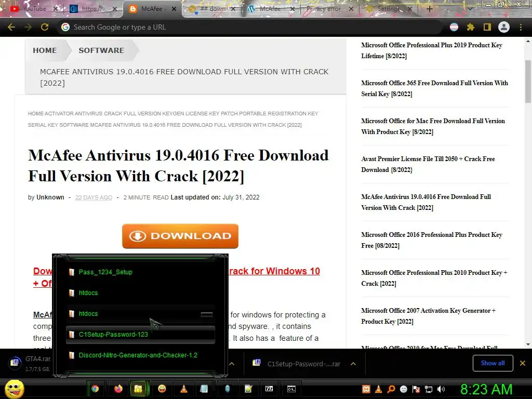Click the 8:23 AM clock

(486, 389)
